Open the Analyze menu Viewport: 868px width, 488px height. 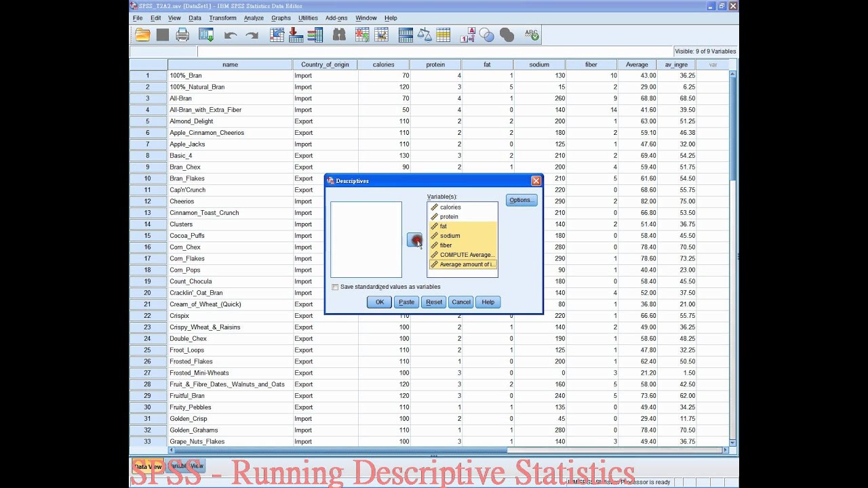click(254, 18)
